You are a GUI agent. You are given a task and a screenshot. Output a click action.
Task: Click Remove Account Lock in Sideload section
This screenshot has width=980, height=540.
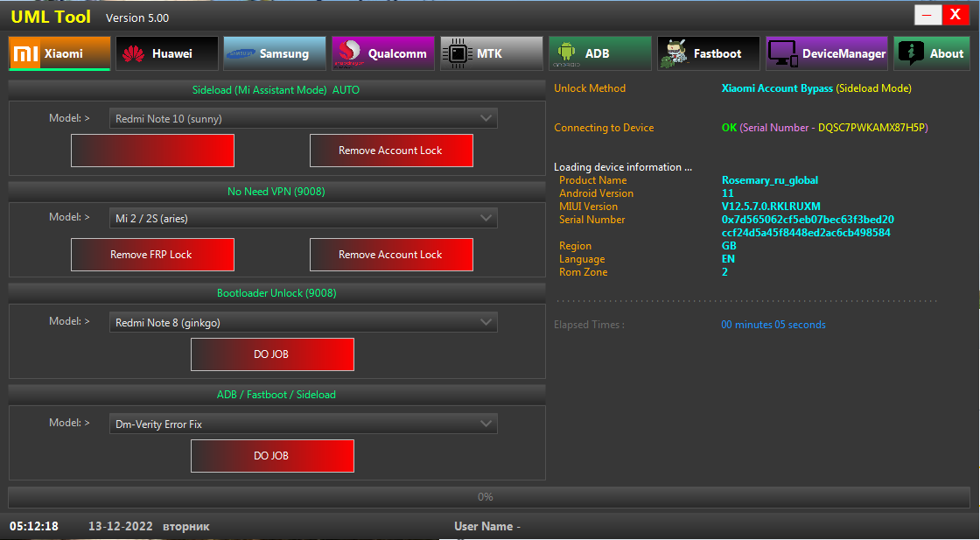click(391, 151)
